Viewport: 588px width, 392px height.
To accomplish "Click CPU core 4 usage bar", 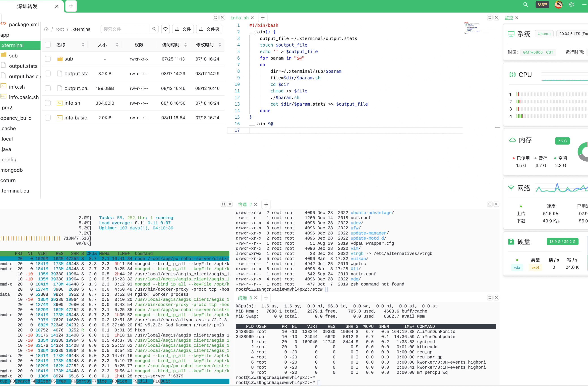I will coord(552,116).
